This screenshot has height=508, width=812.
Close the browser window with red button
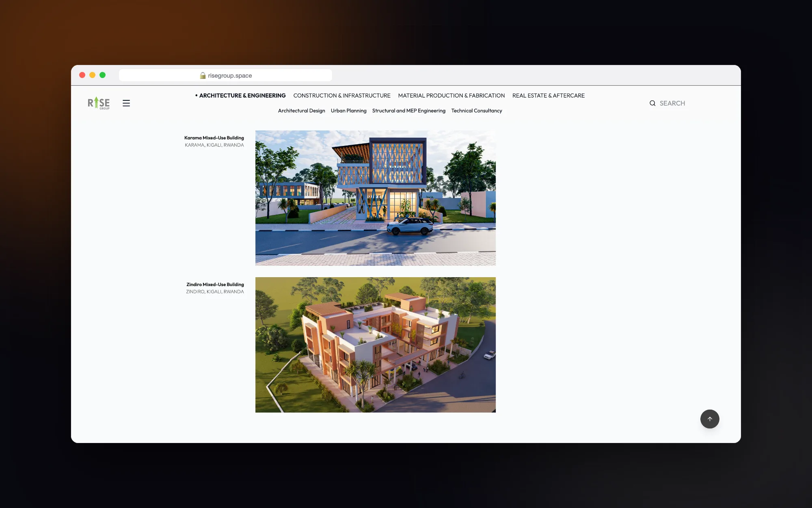82,75
